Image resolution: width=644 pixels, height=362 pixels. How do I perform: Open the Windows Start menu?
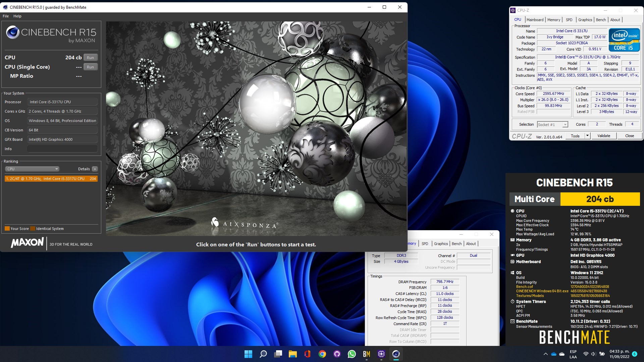pos(248,354)
